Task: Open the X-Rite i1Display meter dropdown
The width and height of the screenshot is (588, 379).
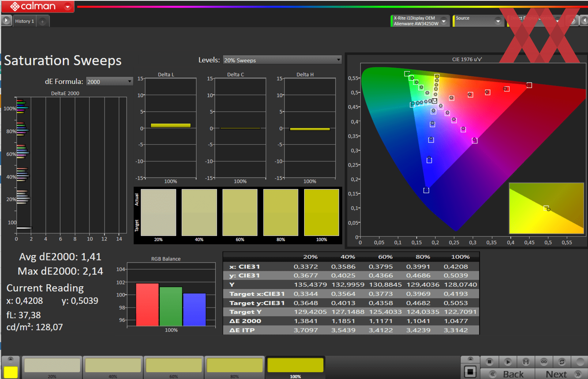Action: pyautogui.click(x=444, y=21)
